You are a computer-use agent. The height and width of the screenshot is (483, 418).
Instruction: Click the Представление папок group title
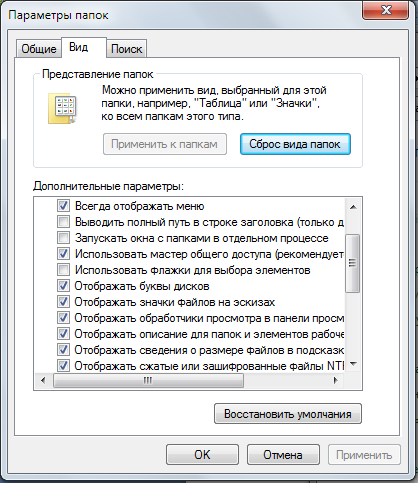tap(98, 74)
